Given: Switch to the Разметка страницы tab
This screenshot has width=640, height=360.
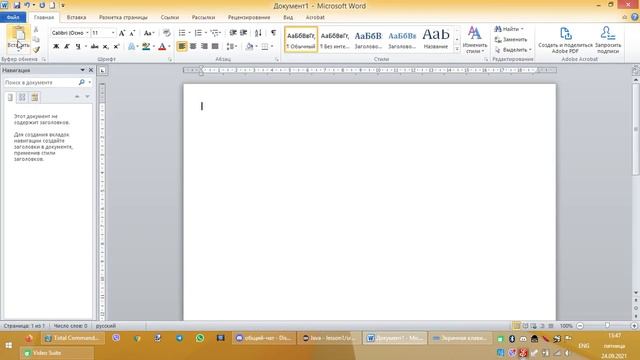Looking at the screenshot, I should click(123, 18).
